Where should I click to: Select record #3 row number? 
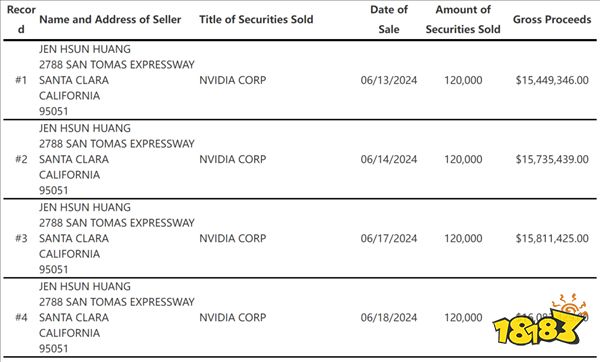21,238
